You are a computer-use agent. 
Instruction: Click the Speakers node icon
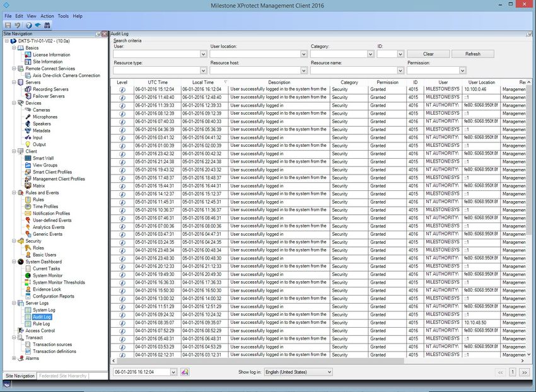coord(28,124)
